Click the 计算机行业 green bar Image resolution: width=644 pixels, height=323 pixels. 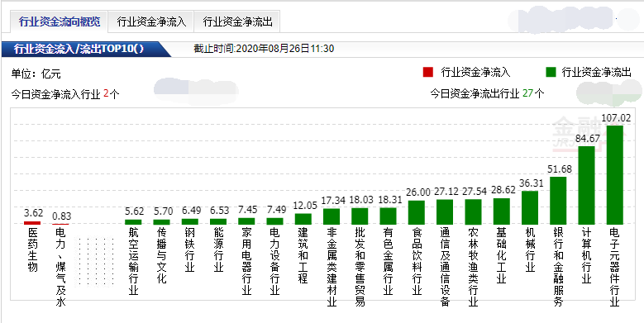click(x=586, y=185)
